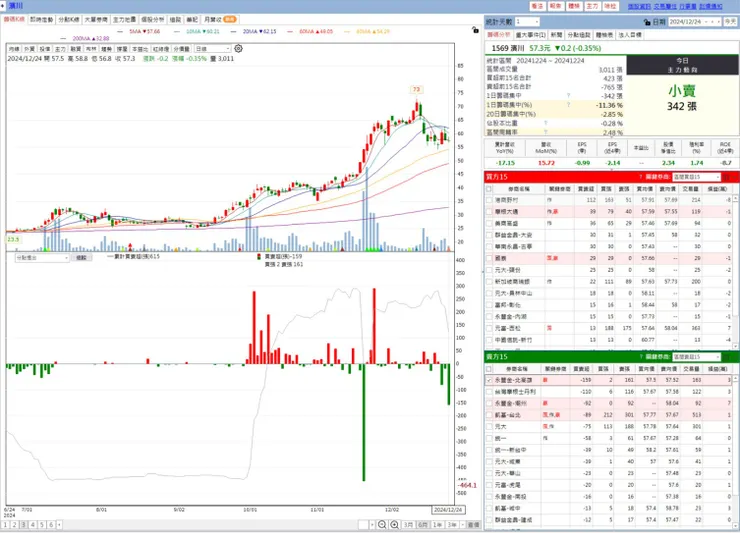Check the 凱基-台北 seller row checkbox

(x=489, y=415)
